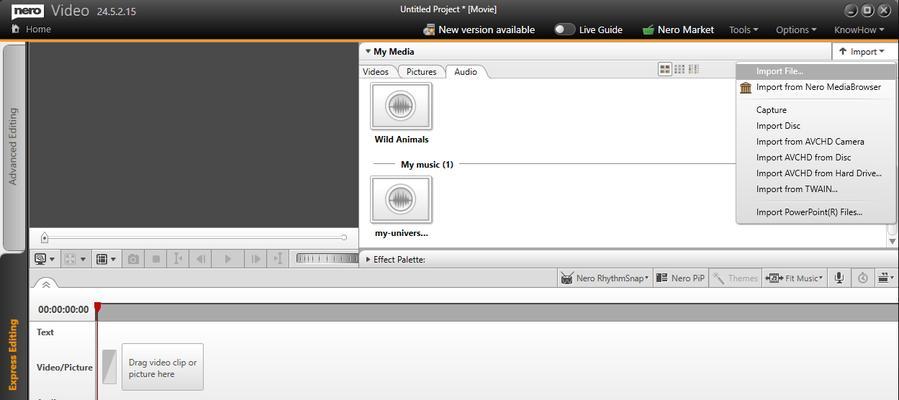Viewport: 899px width, 400px height.
Task: Stop playback in the preview
Action: [156, 259]
